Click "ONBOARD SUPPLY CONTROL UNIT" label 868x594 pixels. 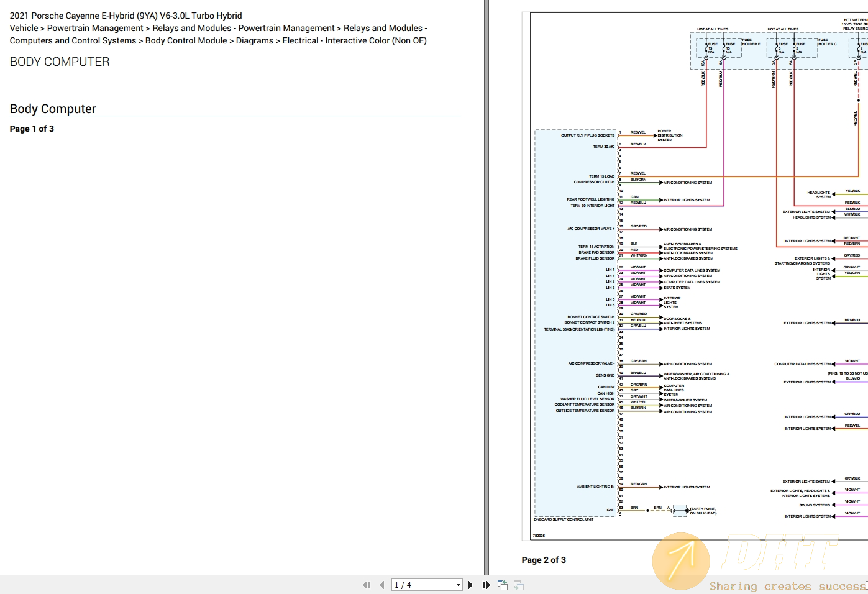(564, 519)
